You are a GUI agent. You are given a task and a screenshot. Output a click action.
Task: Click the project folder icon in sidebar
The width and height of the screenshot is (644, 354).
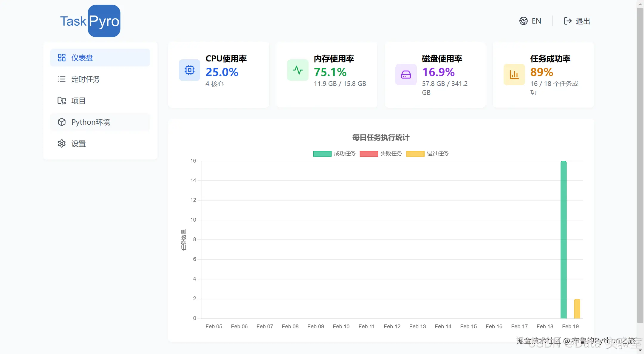tap(61, 101)
